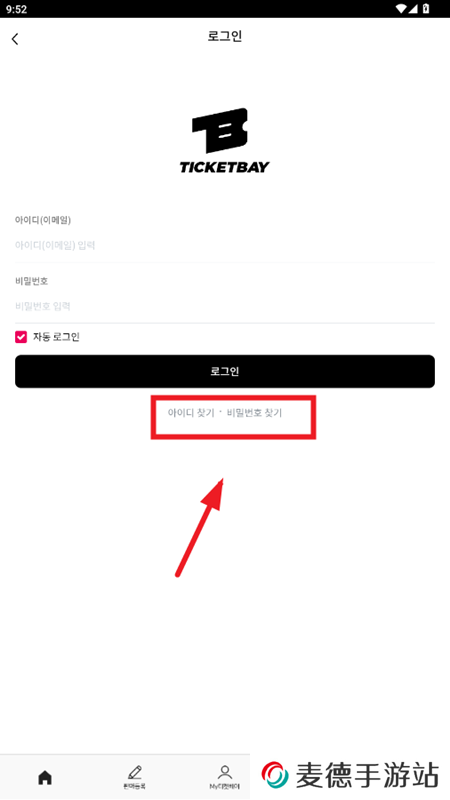Tap the Wi-Fi status icon
This screenshot has width=450, height=800.
402,9
